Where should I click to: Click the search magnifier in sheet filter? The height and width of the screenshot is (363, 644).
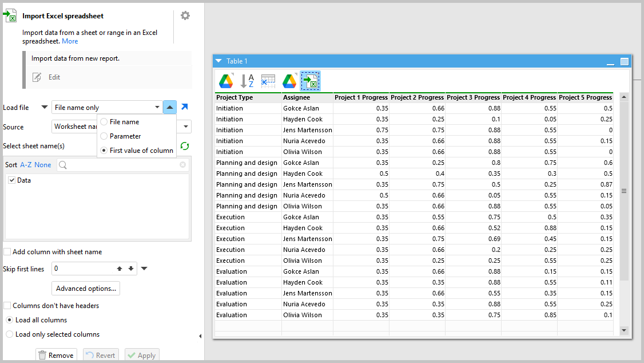pyautogui.click(x=63, y=165)
